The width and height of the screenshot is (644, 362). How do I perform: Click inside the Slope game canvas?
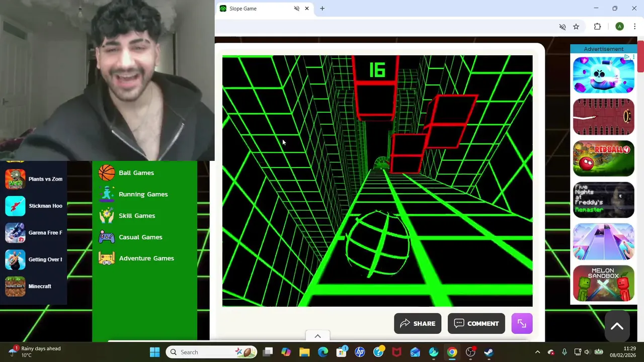click(377, 181)
